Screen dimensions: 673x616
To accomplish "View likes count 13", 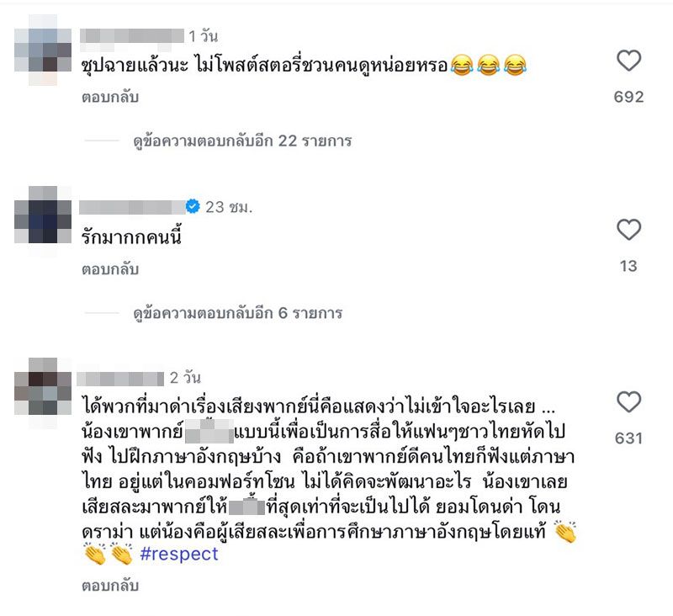I will click(x=628, y=266).
